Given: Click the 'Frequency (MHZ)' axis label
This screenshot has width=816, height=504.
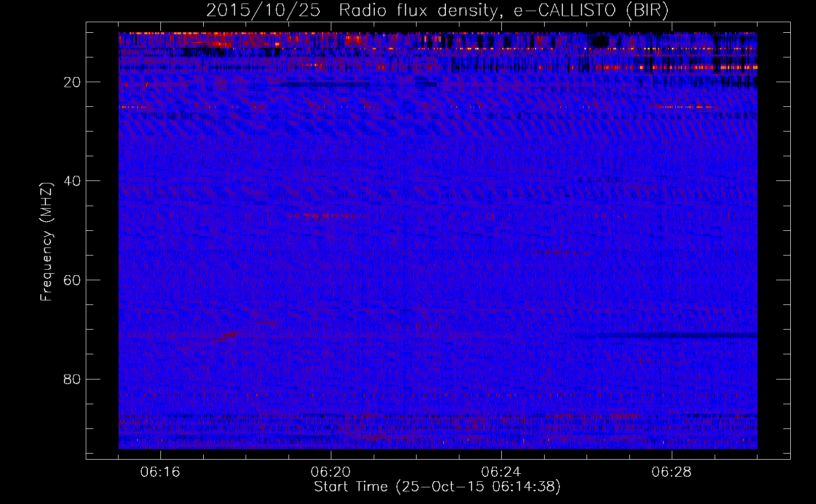Looking at the screenshot, I should [46, 241].
